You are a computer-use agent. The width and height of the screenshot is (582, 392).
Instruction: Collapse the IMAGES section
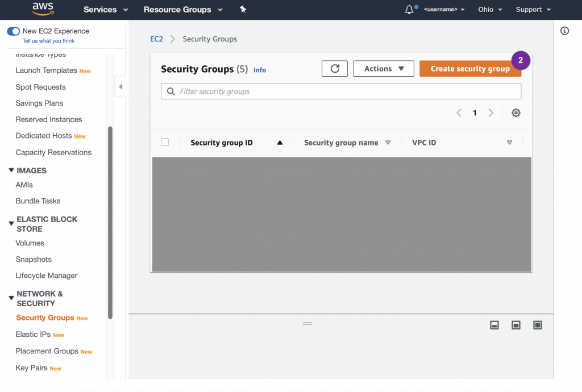[x=11, y=170]
